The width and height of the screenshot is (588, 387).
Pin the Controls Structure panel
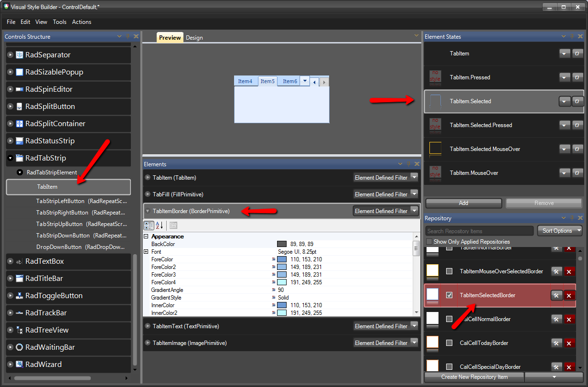[128, 36]
